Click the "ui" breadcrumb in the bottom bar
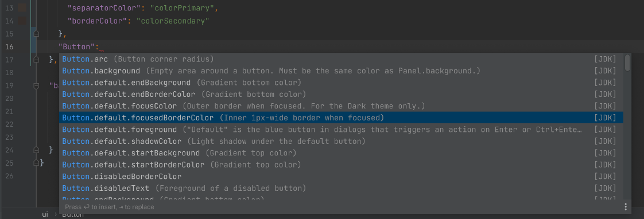 point(45,214)
